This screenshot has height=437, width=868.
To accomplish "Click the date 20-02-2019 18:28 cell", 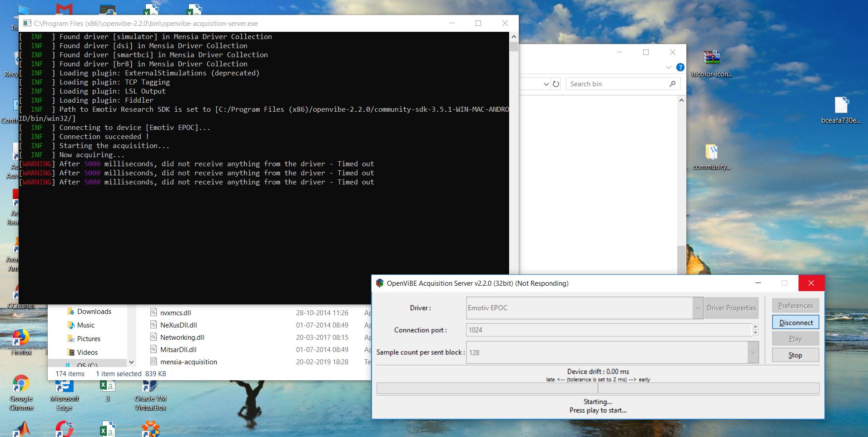I will 322,362.
